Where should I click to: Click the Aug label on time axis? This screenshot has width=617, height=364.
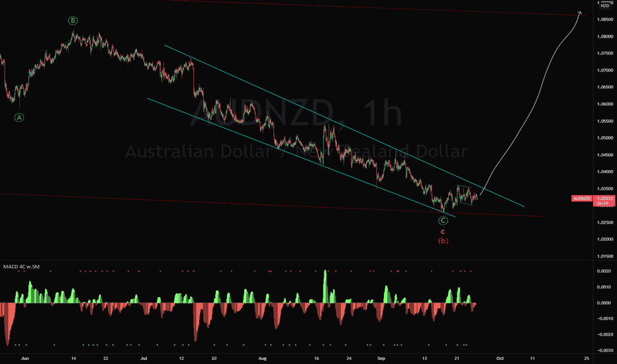click(262, 359)
